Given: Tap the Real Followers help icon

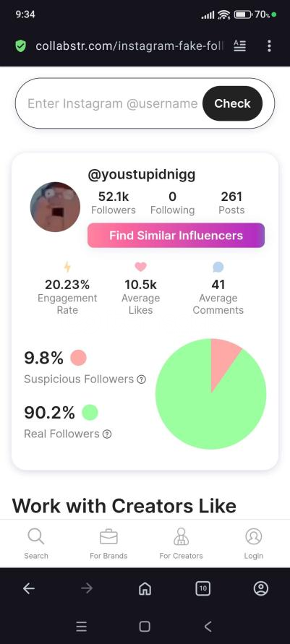Looking at the screenshot, I should point(107,434).
